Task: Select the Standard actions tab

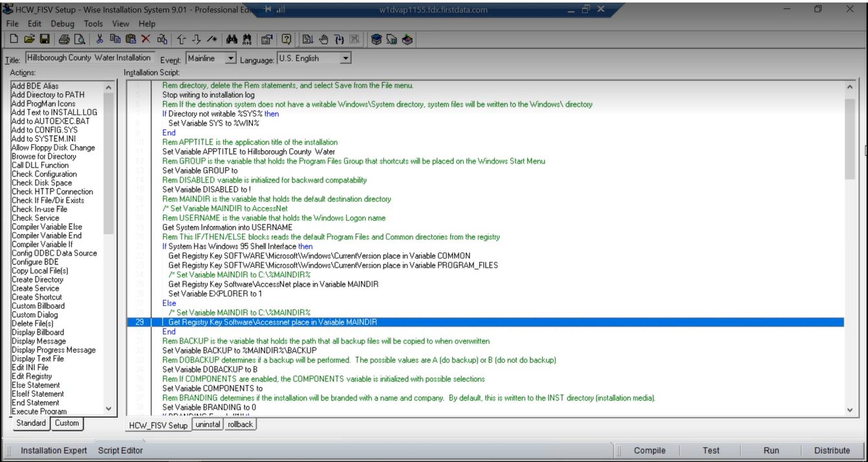Action: pyautogui.click(x=31, y=423)
